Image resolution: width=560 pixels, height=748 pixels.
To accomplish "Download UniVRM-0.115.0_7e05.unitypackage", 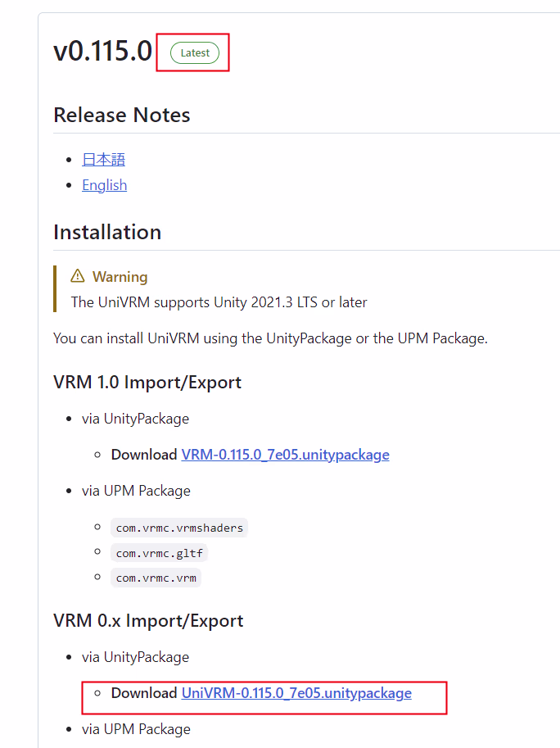I will point(296,693).
